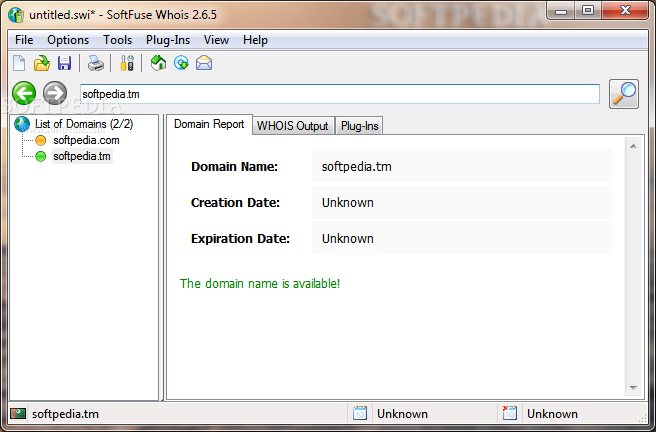Click the Print icon in toolbar

click(x=95, y=64)
